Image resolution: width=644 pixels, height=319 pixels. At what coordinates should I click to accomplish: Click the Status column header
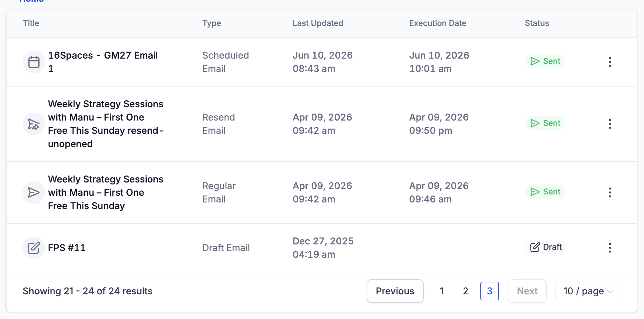(x=537, y=23)
